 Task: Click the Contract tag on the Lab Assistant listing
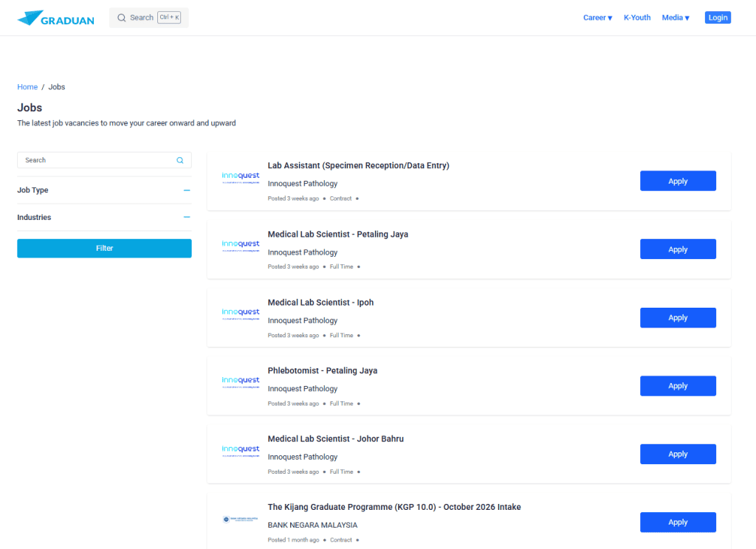(x=340, y=198)
